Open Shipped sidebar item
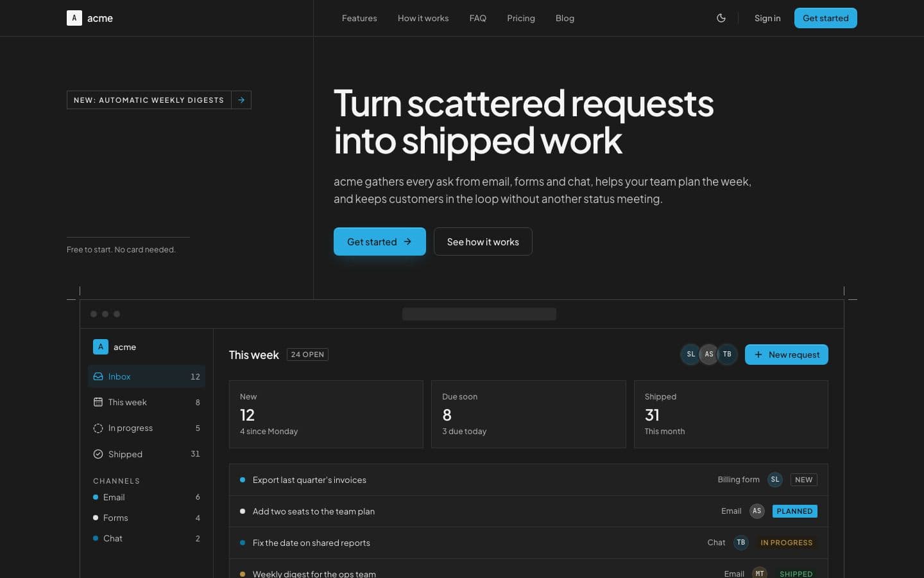924x578 pixels. click(x=146, y=454)
